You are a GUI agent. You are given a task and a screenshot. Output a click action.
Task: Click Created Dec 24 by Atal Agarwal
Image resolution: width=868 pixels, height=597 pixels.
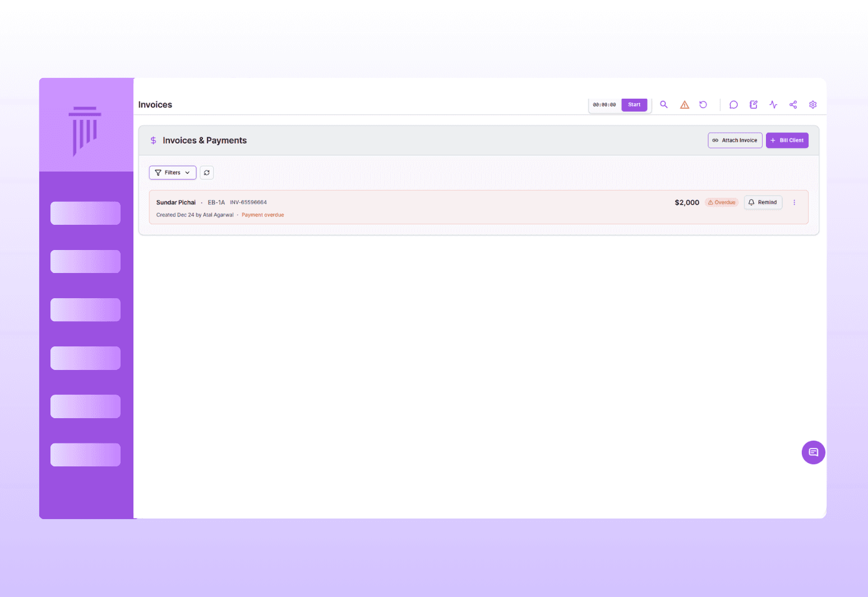pos(195,215)
